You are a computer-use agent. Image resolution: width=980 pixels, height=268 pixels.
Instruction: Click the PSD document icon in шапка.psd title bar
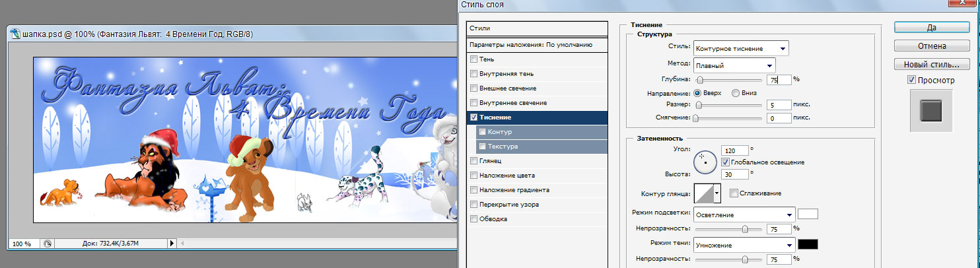(x=15, y=35)
